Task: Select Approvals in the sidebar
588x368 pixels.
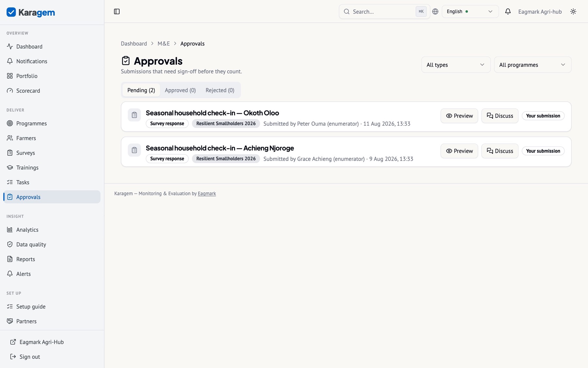Action: click(x=52, y=197)
